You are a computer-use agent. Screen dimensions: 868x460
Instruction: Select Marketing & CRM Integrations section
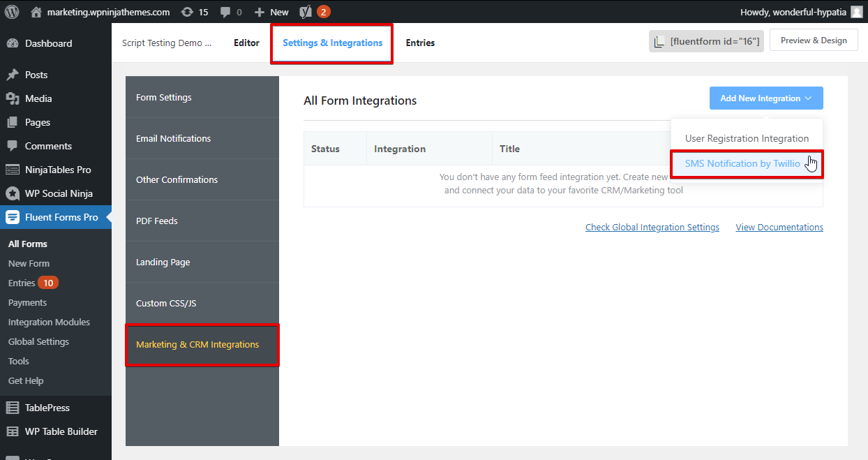[x=197, y=344]
